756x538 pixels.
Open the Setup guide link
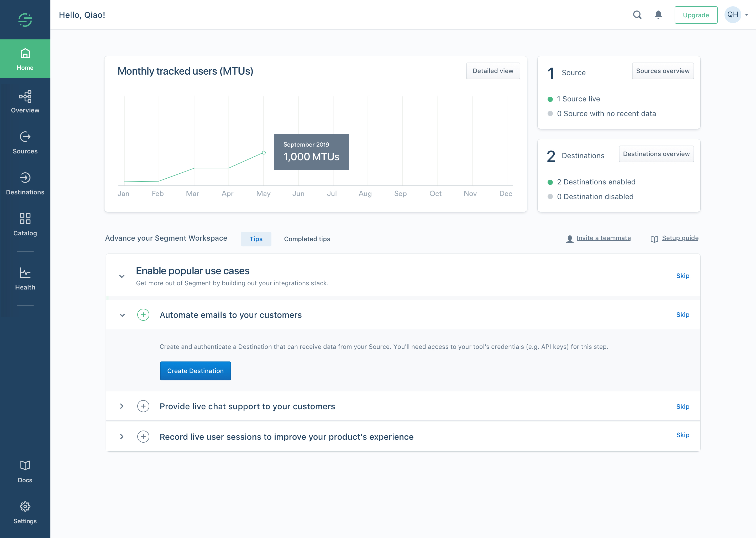[x=680, y=238]
